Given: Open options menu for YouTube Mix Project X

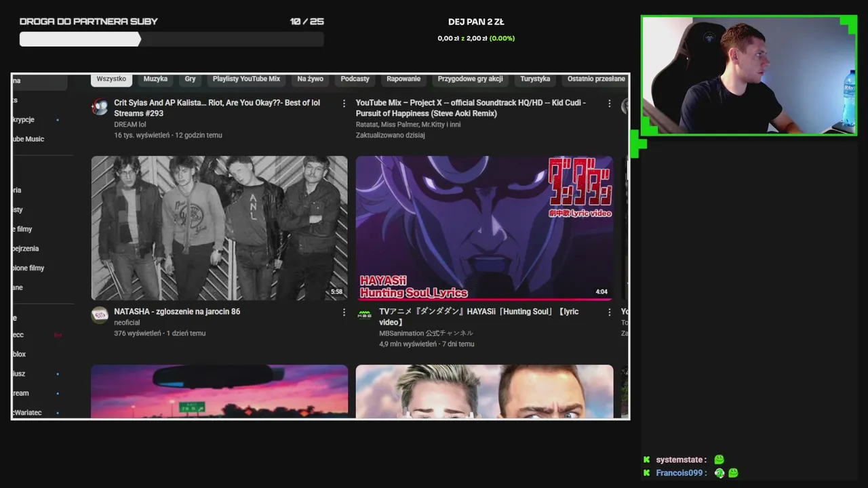Looking at the screenshot, I should point(609,104).
